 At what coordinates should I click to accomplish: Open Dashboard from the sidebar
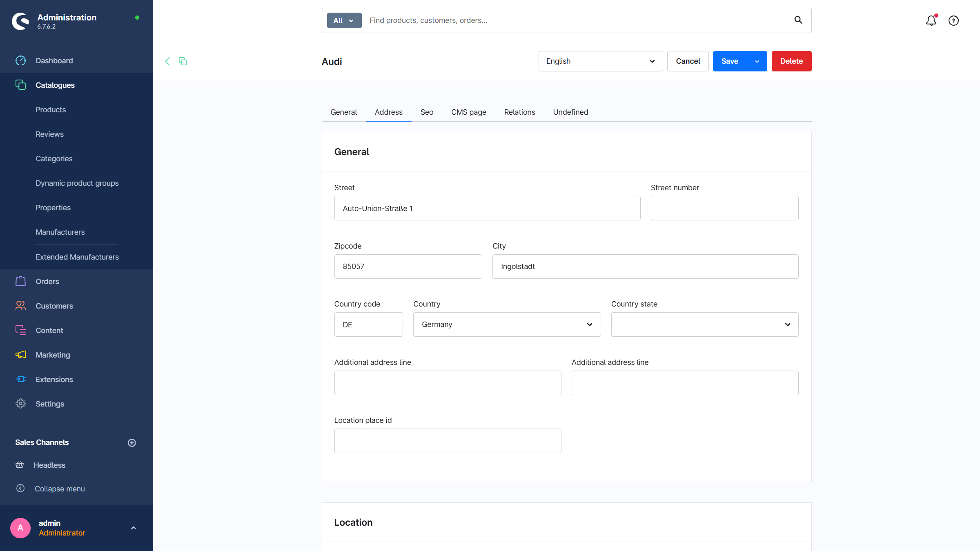[54, 61]
